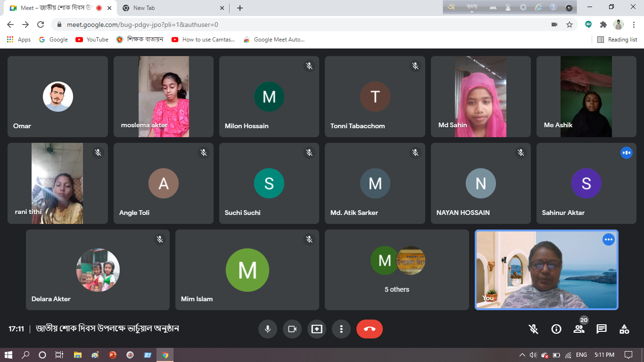Open the green Meet extension icon in Chrome toolbar
Screen dimensions: 644x362
(588, 25)
